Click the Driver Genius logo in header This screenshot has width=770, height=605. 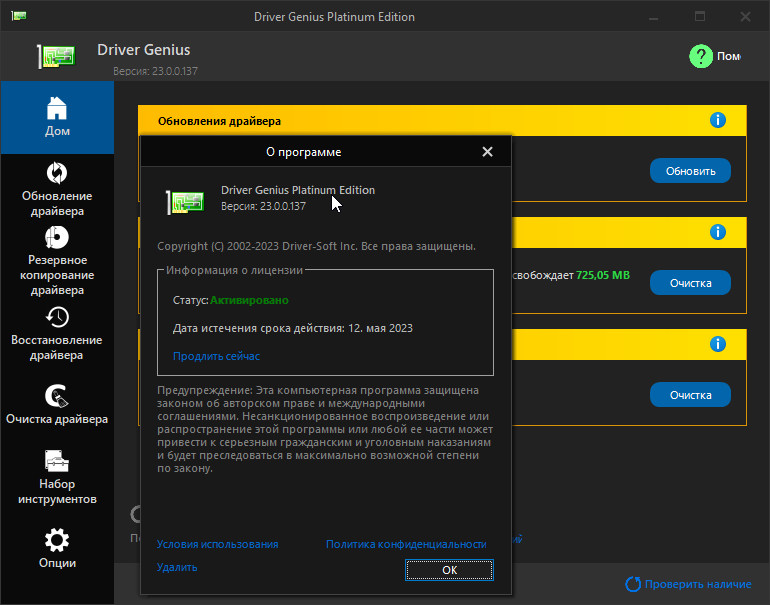(56, 56)
